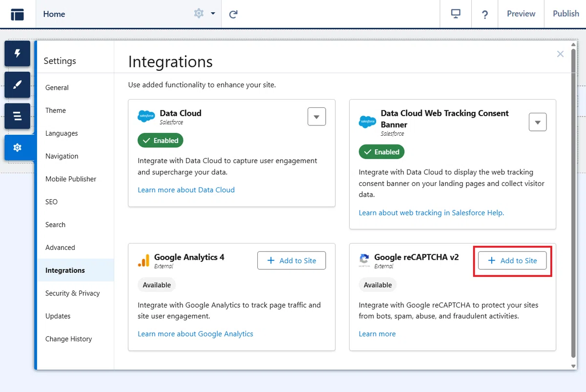The width and height of the screenshot is (586, 392).
Task: Click the Data Cloud Salesforce logo
Action: click(x=146, y=116)
